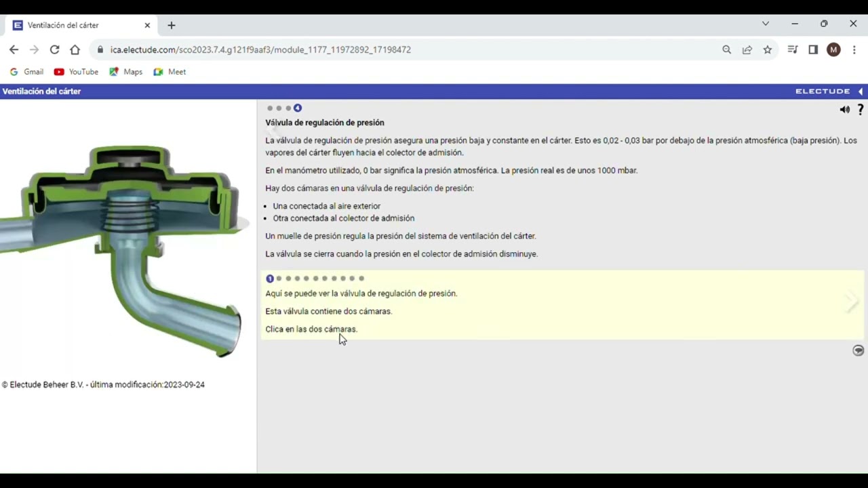Open the media control playlist icon
The width and height of the screenshot is (868, 488).
792,49
